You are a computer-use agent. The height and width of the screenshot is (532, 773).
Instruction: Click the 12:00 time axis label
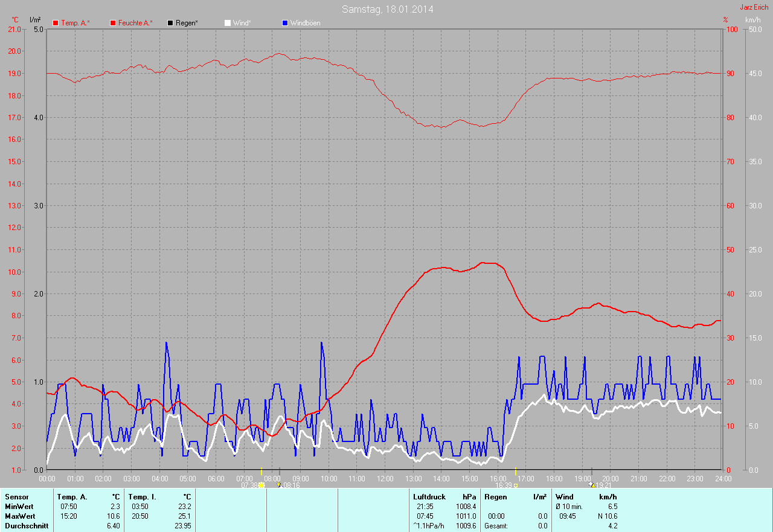tap(385, 478)
